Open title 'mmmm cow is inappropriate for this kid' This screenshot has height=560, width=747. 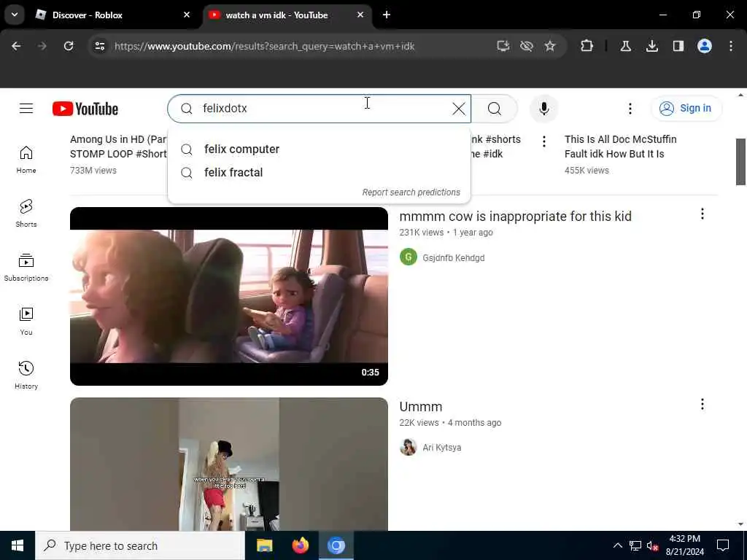(516, 216)
